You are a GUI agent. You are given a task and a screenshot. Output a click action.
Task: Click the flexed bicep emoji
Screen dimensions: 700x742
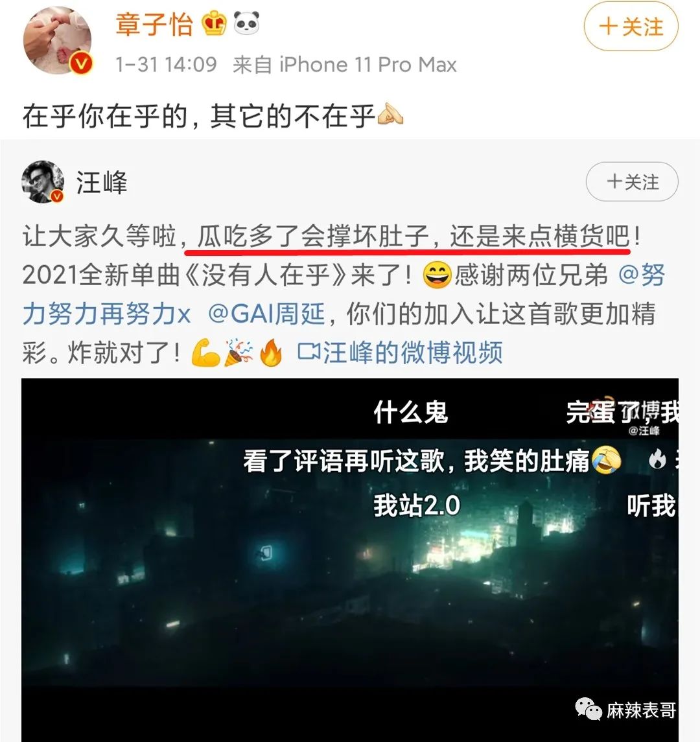(205, 353)
